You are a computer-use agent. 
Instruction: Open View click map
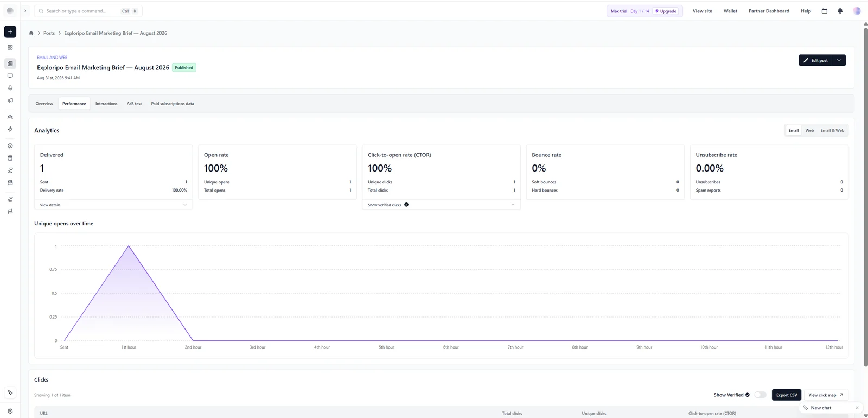pyautogui.click(x=826, y=395)
